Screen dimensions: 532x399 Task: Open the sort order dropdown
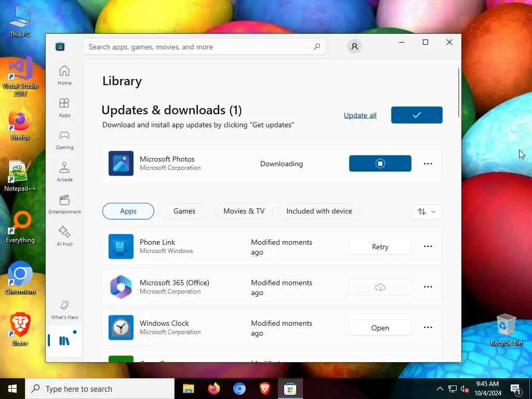427,212
